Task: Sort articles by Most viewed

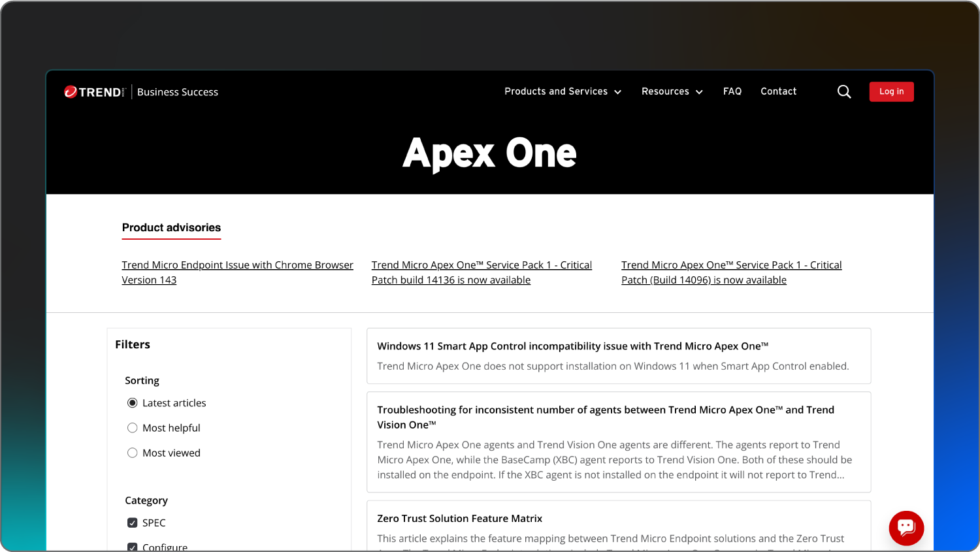Action: 133,453
